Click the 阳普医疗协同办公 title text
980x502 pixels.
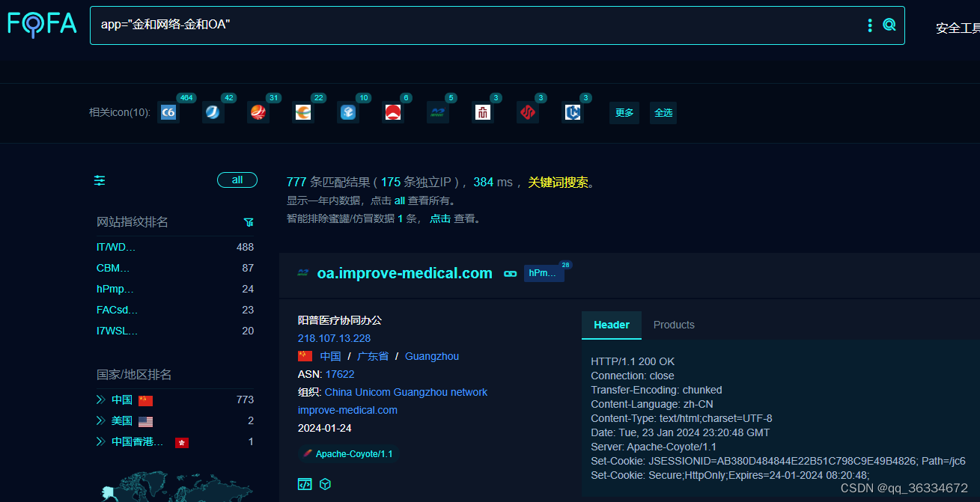point(340,320)
